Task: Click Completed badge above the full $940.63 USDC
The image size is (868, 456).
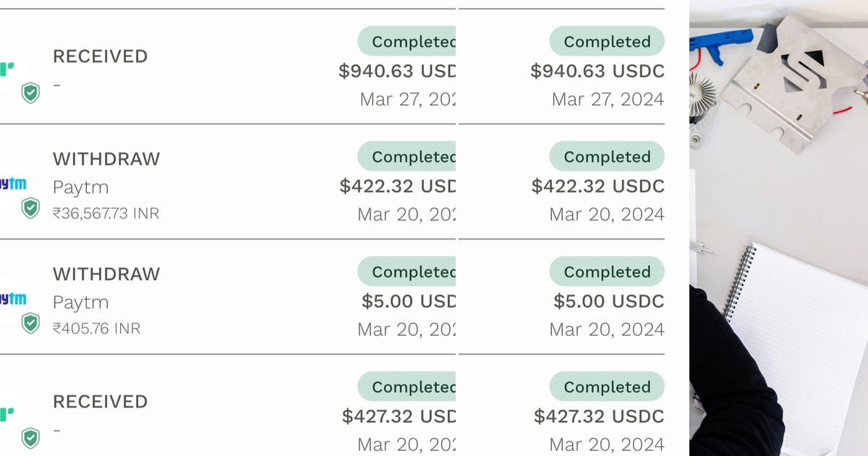Action: pyautogui.click(x=607, y=42)
